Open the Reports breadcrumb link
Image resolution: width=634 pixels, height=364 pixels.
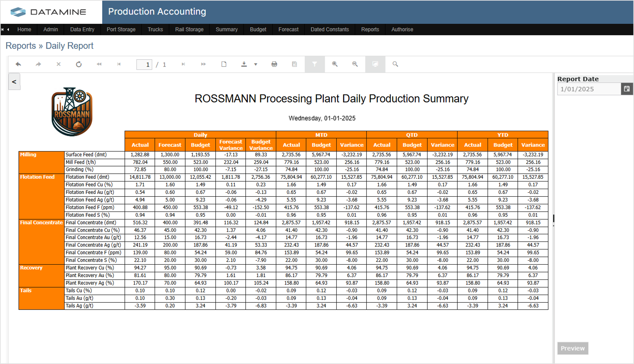(x=21, y=45)
